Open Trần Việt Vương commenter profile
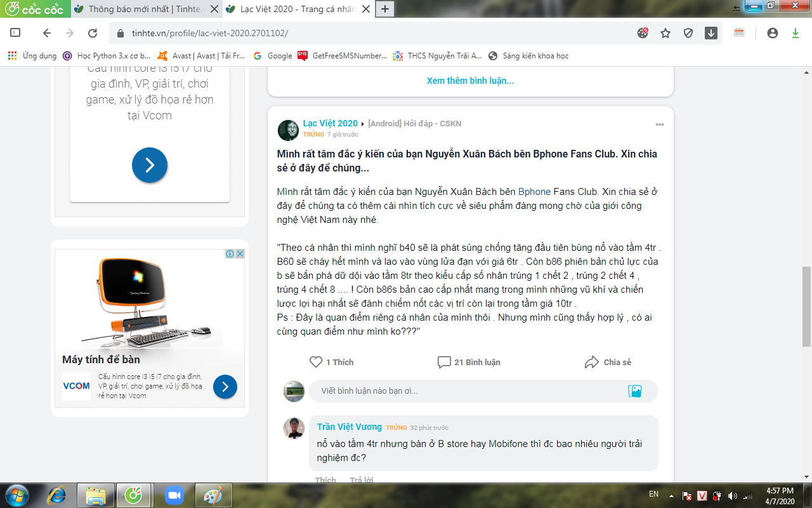 350,427
